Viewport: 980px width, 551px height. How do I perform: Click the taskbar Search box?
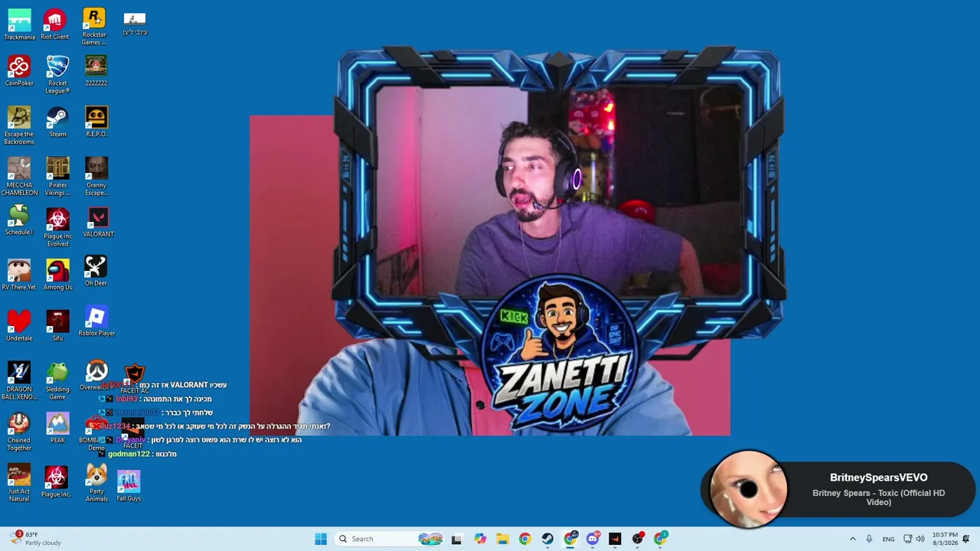(x=390, y=539)
